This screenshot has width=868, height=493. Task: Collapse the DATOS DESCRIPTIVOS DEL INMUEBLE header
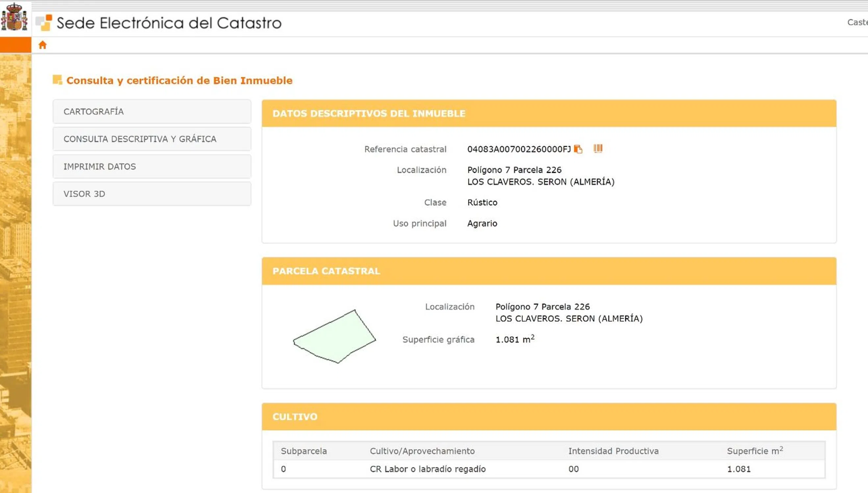(369, 113)
